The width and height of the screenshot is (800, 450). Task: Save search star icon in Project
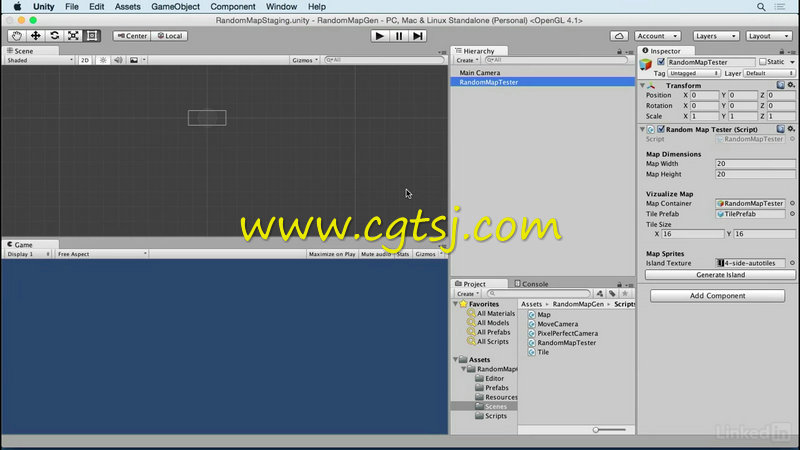point(625,293)
